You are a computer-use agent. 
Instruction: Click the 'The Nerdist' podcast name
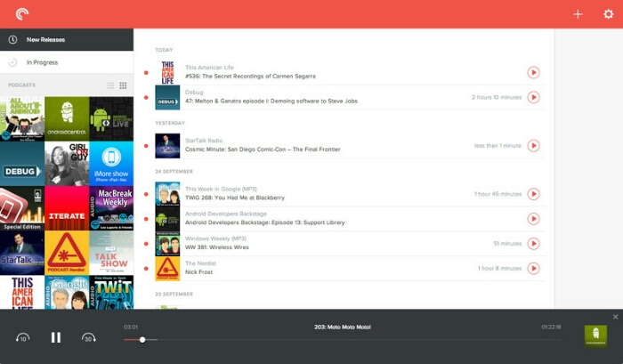[x=200, y=263]
